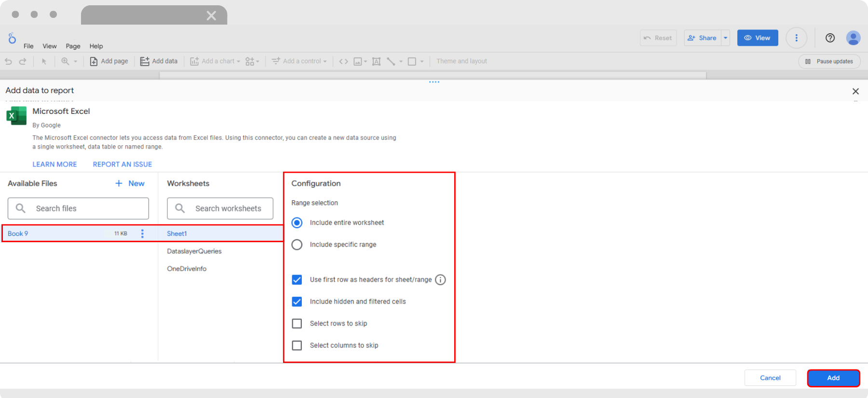Open the line type dropdown arrow
This screenshot has height=398, width=868.
[x=401, y=62]
